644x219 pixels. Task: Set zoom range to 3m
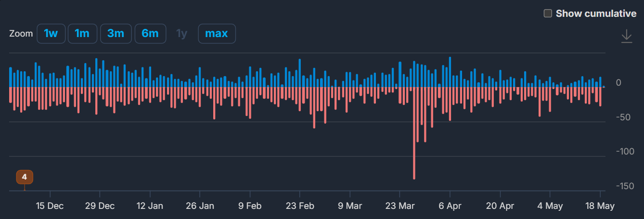pyautogui.click(x=116, y=34)
